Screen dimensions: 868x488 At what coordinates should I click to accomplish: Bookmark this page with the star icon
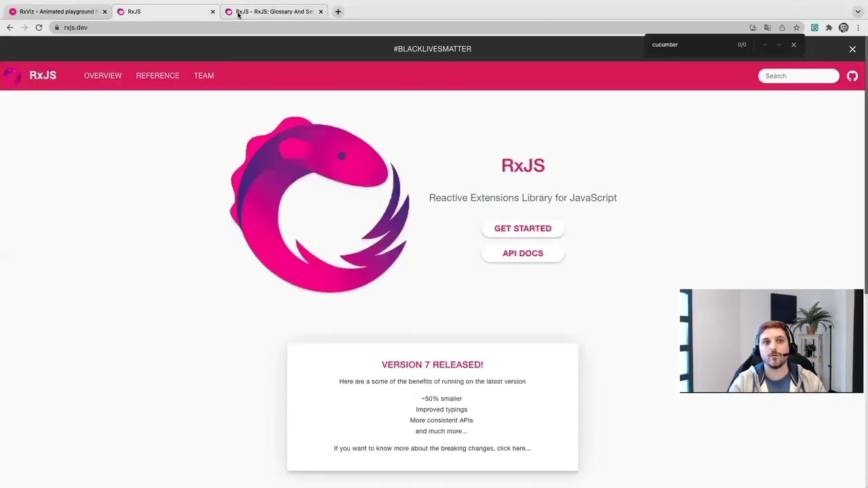(797, 28)
